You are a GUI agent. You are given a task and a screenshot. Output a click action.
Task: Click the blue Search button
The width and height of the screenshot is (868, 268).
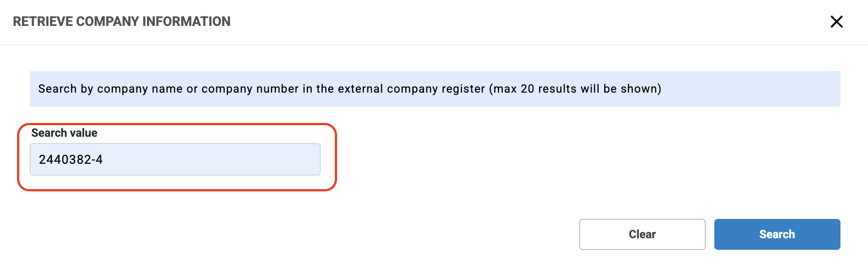777,234
